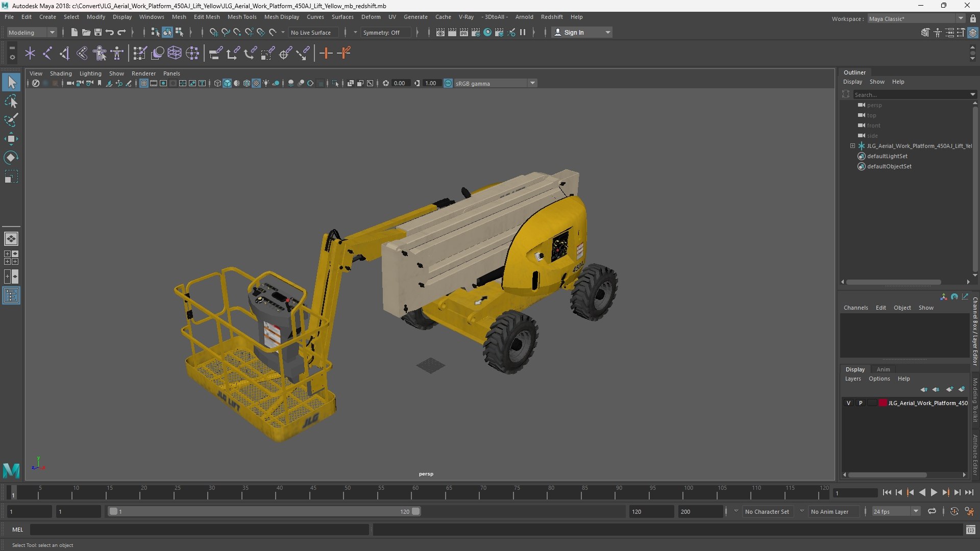Select the single perspective panel layout icon
Viewport: 980px width, 551px height.
[11, 238]
